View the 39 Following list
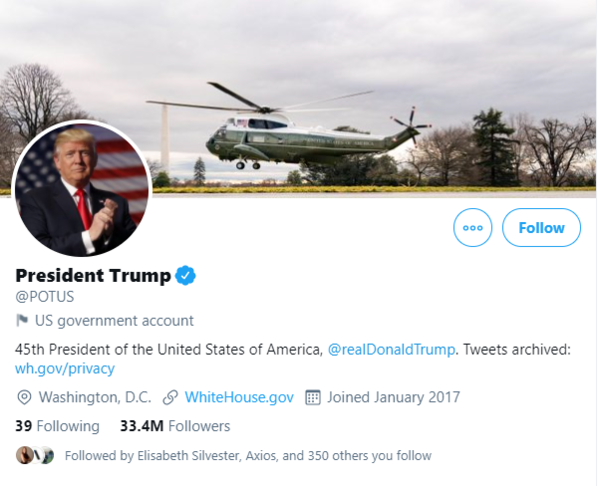 [57, 426]
